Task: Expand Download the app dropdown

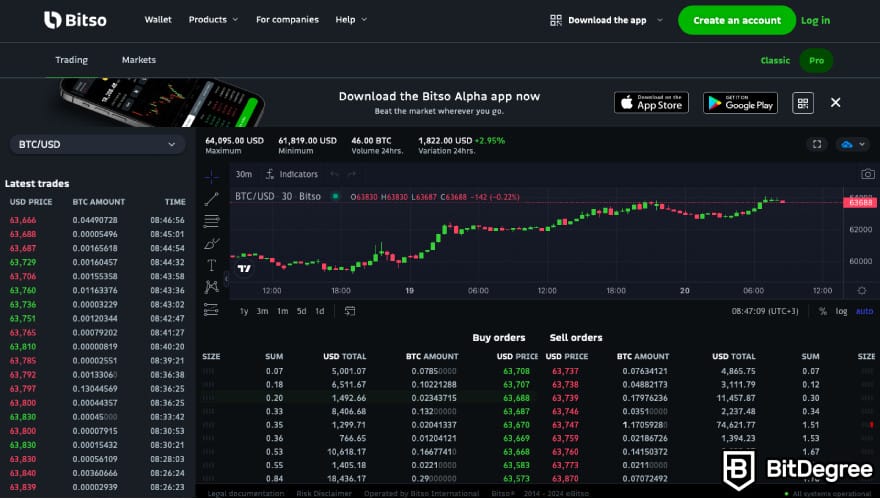Action: tap(606, 20)
